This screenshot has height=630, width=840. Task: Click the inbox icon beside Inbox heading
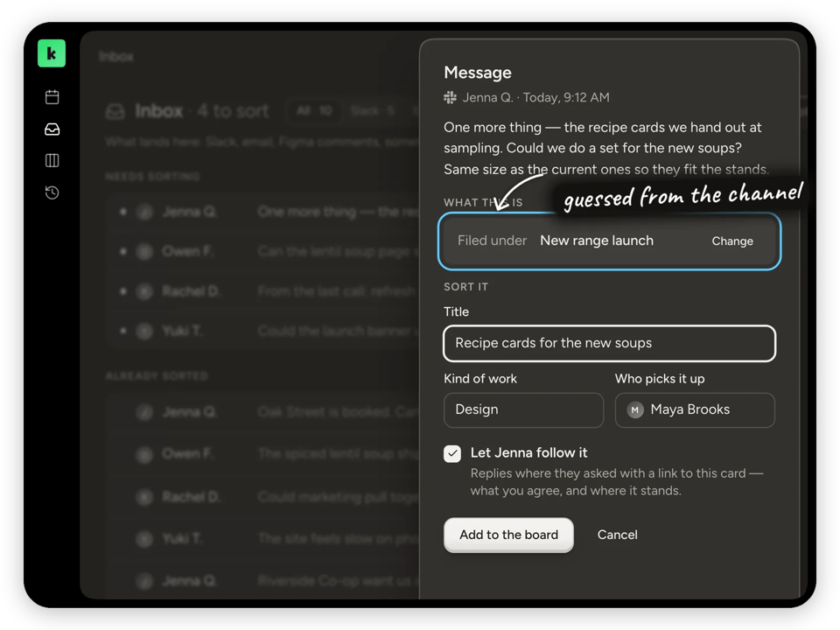point(115,111)
